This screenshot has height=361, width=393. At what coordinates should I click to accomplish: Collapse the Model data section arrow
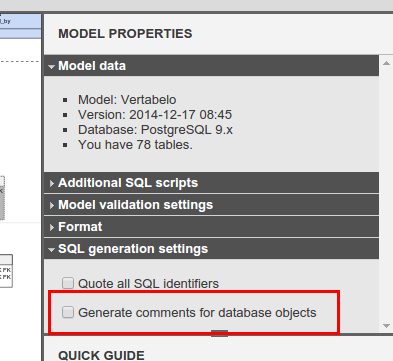click(51, 67)
